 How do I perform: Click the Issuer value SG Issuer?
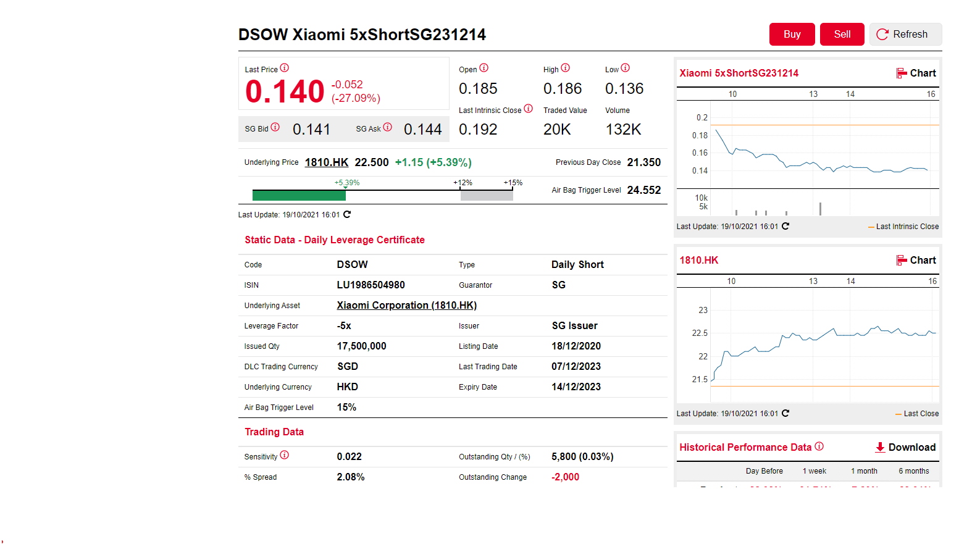575,325
